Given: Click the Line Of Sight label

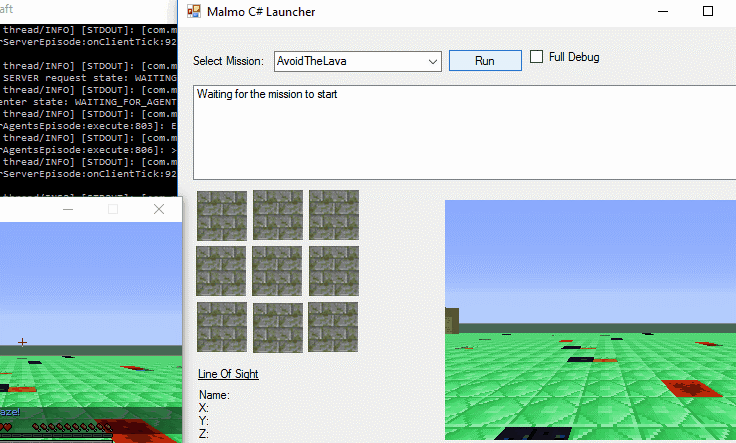Looking at the screenshot, I should [x=228, y=374].
